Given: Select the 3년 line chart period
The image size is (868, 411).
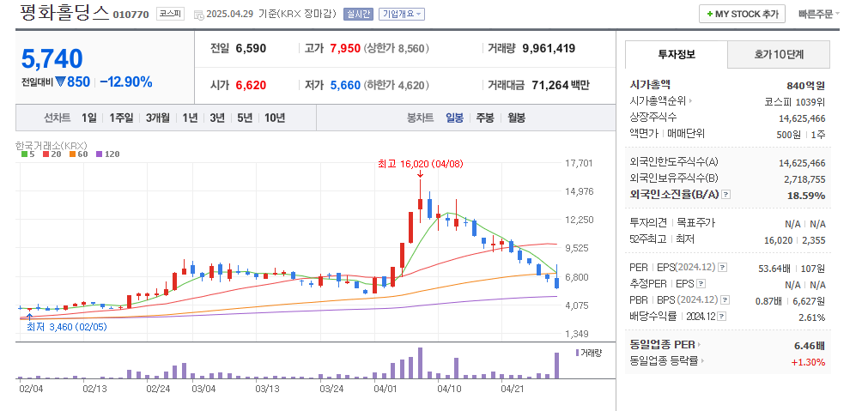Looking at the screenshot, I should coord(217,118).
